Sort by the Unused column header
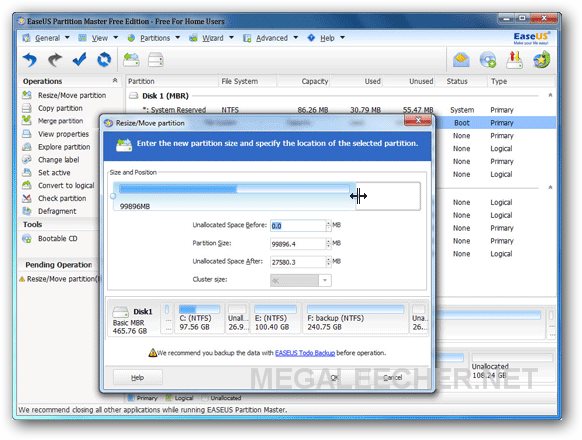The width and height of the screenshot is (582, 440). (421, 81)
